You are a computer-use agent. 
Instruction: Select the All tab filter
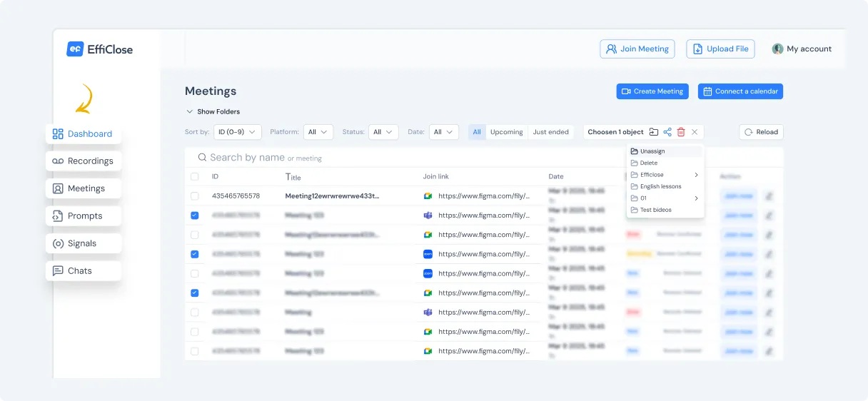coord(477,132)
